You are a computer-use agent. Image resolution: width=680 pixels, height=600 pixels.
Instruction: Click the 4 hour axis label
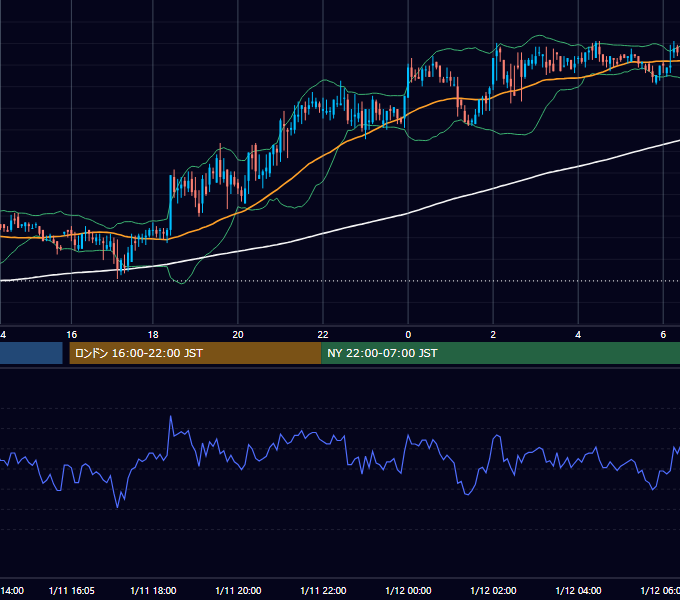[x=578, y=335]
